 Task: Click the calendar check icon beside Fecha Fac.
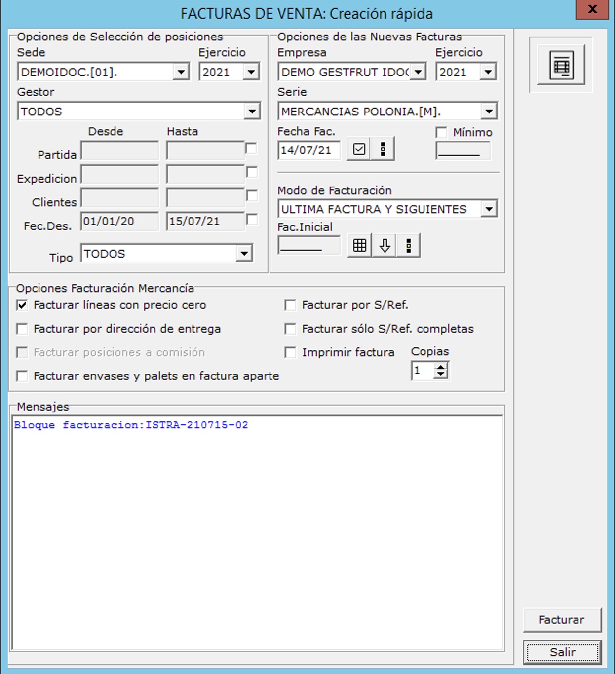point(359,149)
